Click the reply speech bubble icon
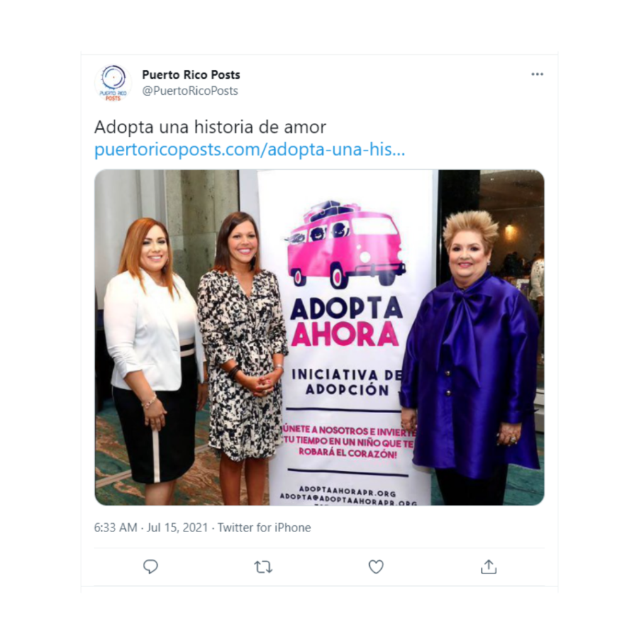Screen dimensions: 644x644 pos(150,567)
